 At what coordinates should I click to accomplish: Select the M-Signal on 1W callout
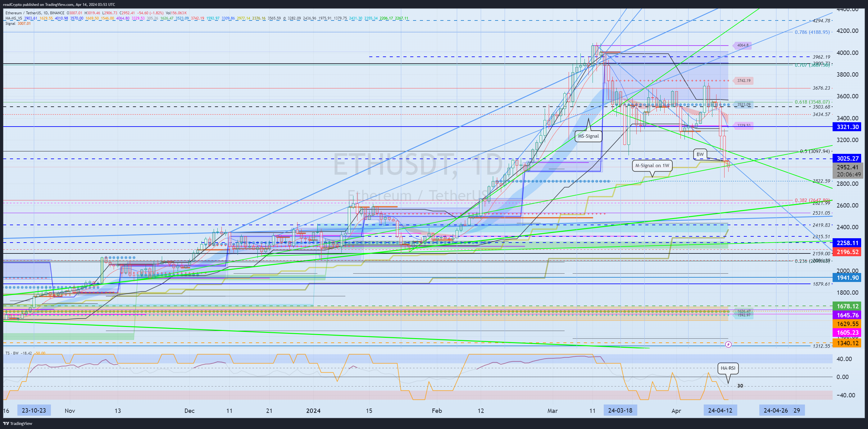(652, 166)
